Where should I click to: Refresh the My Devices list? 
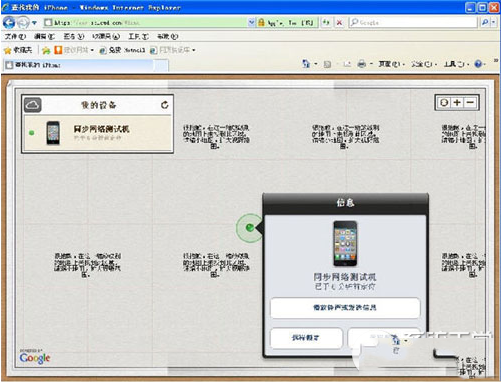pyautogui.click(x=165, y=105)
